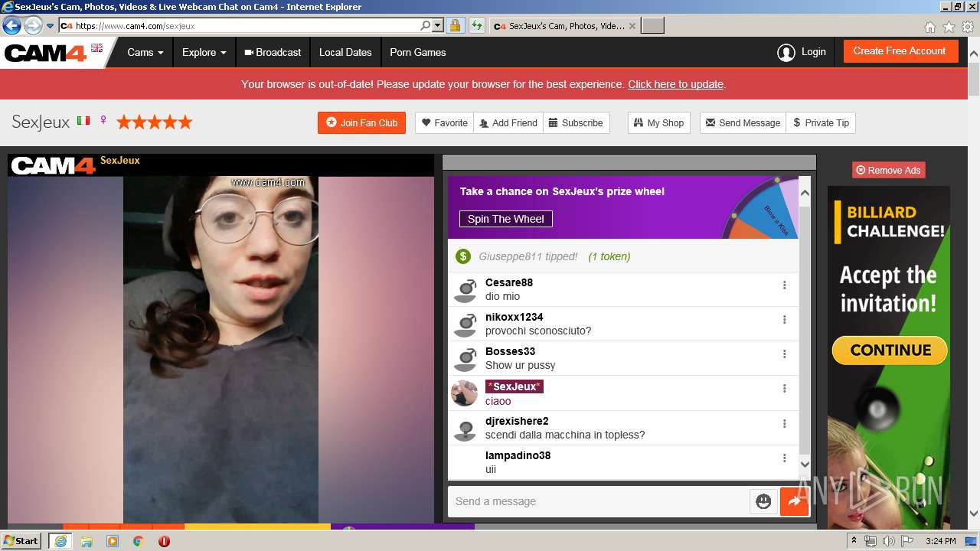Open the Cams dropdown menu
This screenshot has height=551, width=980.
point(145,52)
